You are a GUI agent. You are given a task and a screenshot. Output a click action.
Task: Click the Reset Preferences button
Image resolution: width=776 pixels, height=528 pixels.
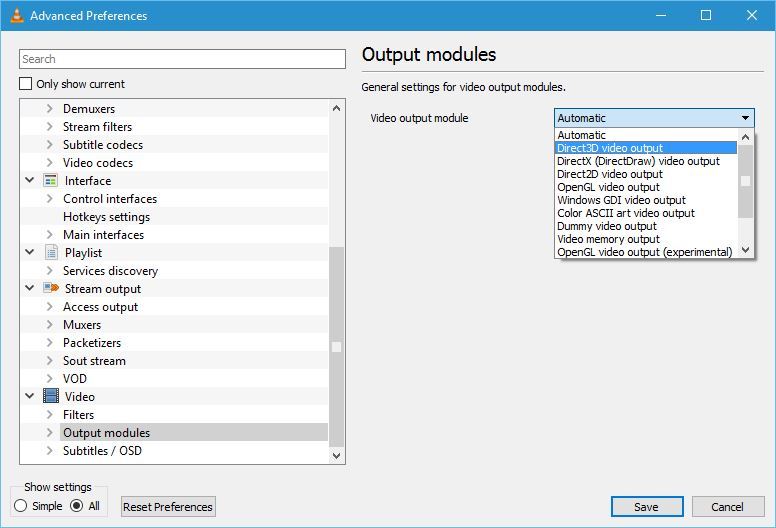click(x=168, y=507)
